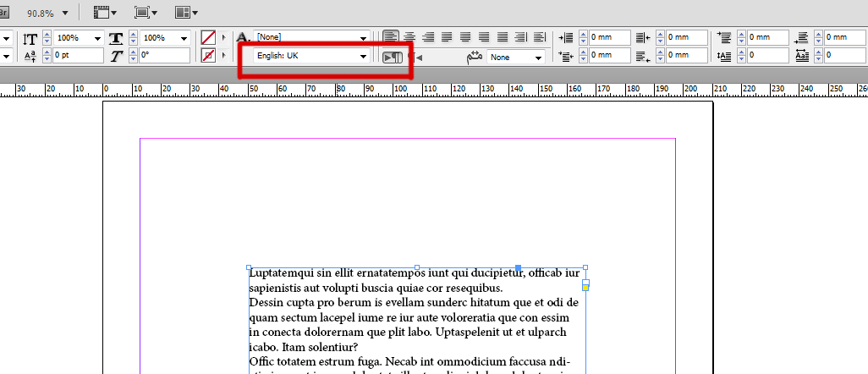This screenshot has height=374, width=868.
Task: Click the left indent 0 mm field
Action: 609,37
